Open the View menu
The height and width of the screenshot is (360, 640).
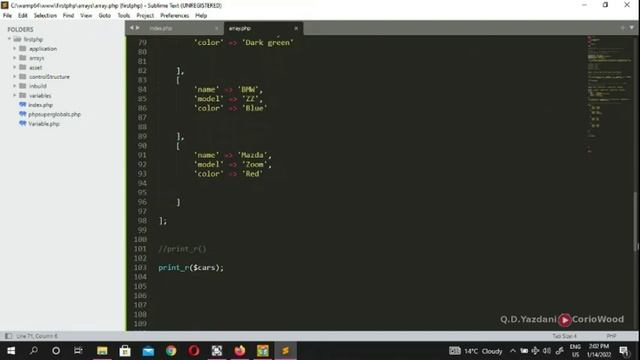86,16
